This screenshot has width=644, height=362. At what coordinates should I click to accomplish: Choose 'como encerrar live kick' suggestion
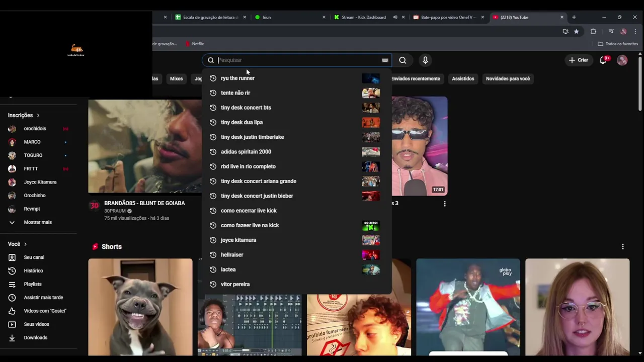(297, 211)
